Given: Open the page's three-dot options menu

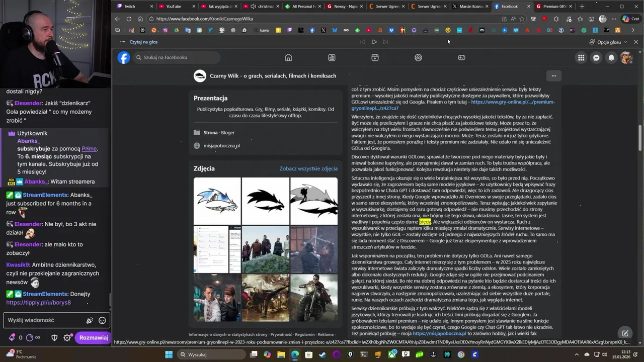Looking at the screenshot, I should pyautogui.click(x=553, y=76).
